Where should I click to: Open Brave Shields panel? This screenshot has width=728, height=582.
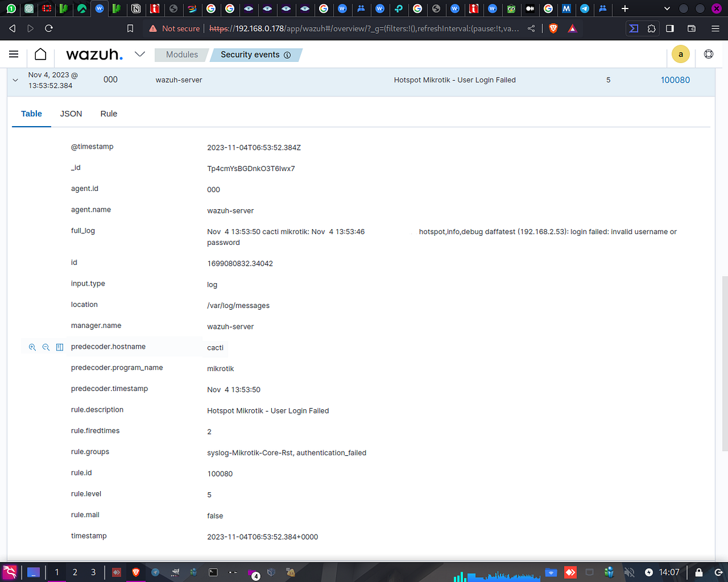pos(553,28)
